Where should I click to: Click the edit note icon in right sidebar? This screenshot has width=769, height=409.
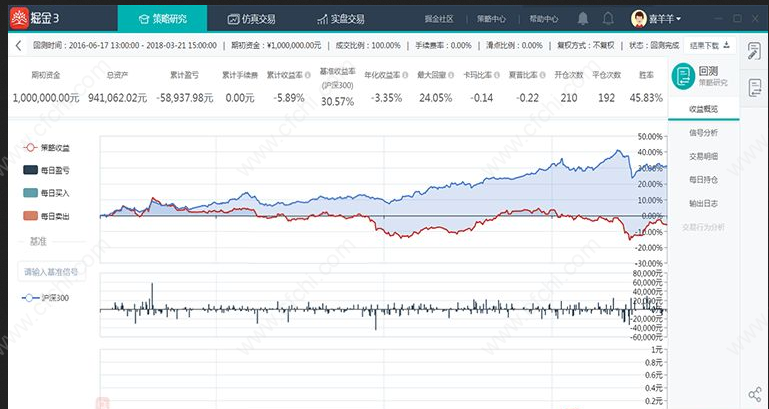pyautogui.click(x=754, y=51)
